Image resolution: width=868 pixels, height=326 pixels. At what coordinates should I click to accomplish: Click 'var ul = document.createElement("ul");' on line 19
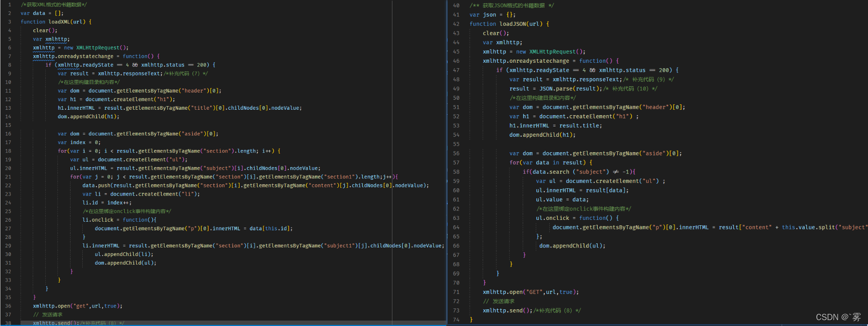[x=129, y=159]
